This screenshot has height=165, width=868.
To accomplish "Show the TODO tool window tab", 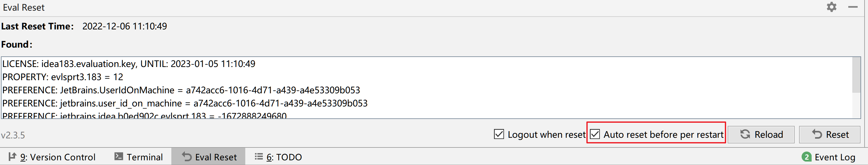I will tap(278, 157).
